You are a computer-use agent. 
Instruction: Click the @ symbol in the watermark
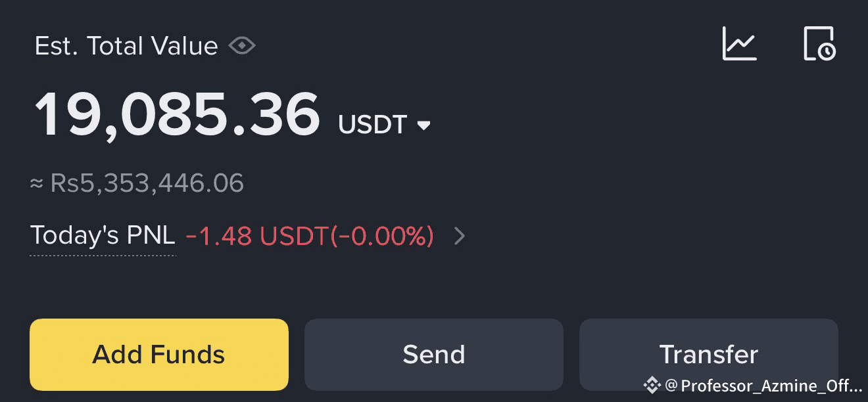point(671,386)
